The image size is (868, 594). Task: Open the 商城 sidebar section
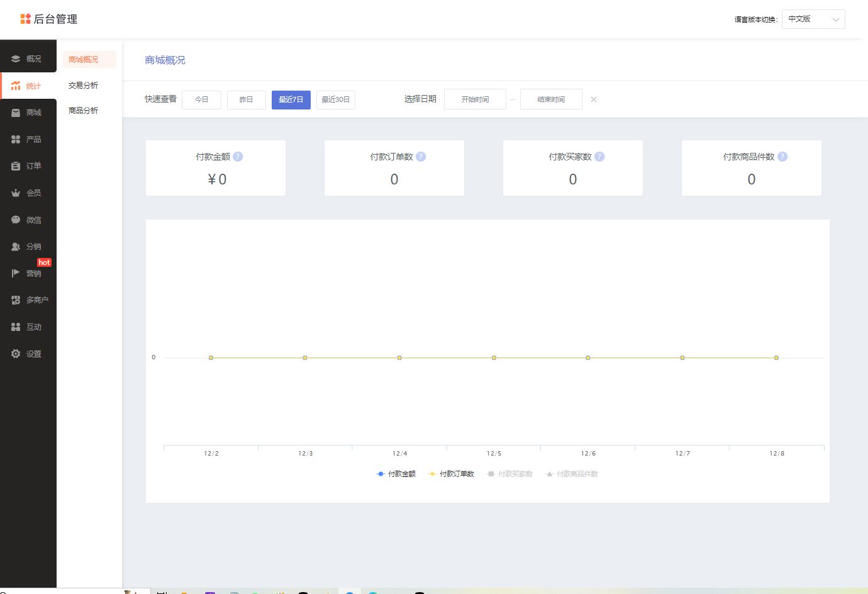[28, 113]
